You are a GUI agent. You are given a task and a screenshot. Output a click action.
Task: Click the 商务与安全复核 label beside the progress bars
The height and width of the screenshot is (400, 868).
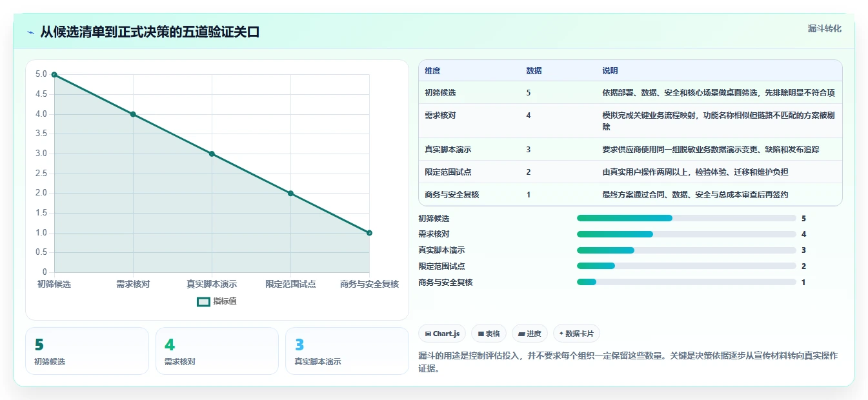click(x=445, y=283)
